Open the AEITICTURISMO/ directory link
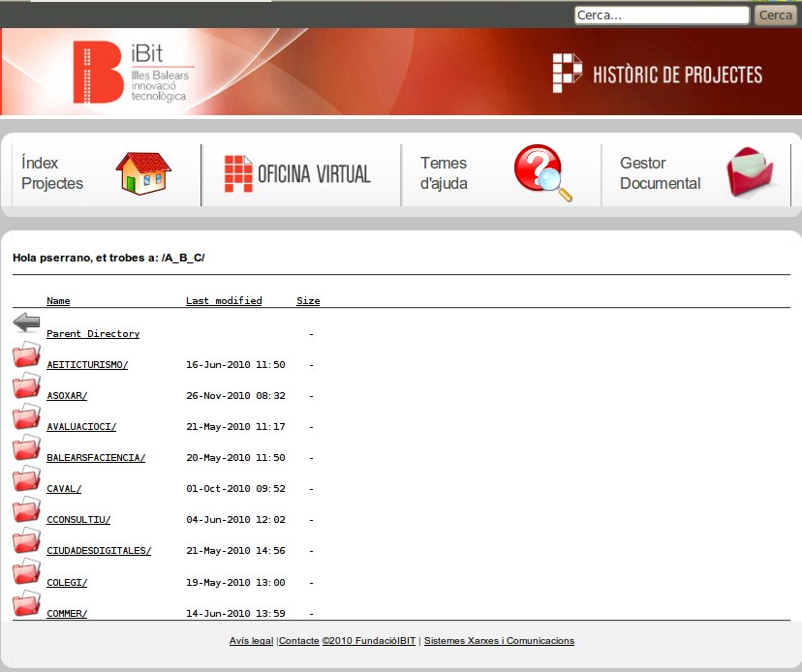The image size is (802, 672). click(87, 365)
